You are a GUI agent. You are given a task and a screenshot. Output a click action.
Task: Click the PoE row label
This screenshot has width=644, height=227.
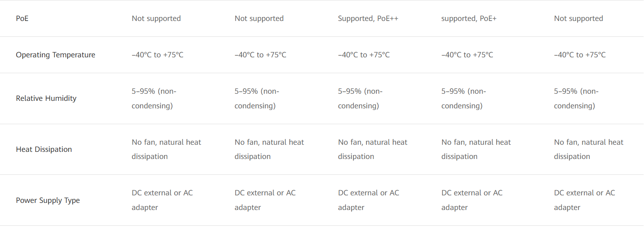(22, 19)
